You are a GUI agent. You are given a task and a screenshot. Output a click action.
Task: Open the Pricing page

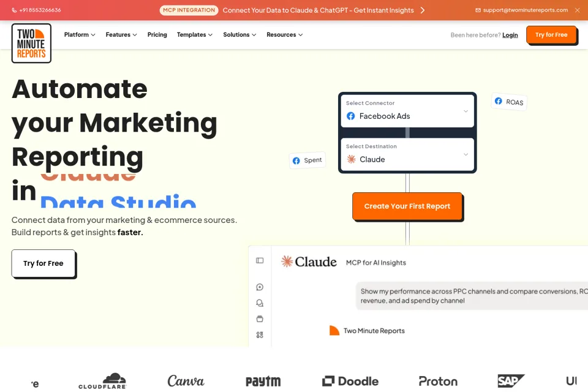pos(157,34)
